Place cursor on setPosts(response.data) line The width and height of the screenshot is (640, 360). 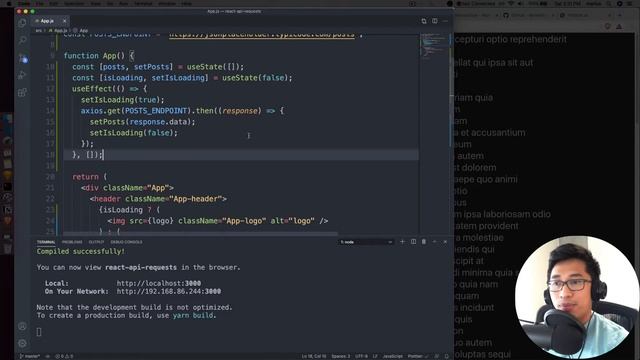coord(142,122)
